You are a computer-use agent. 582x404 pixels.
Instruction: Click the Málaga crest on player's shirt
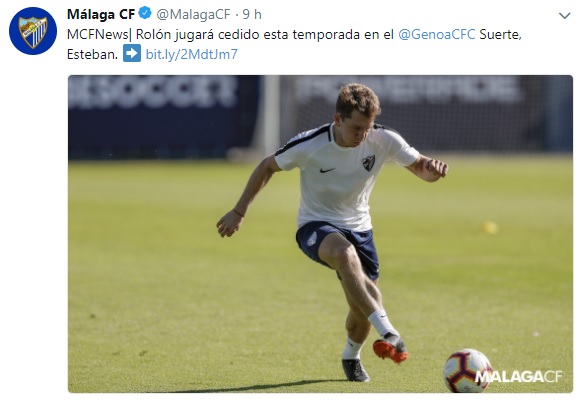coord(369,163)
